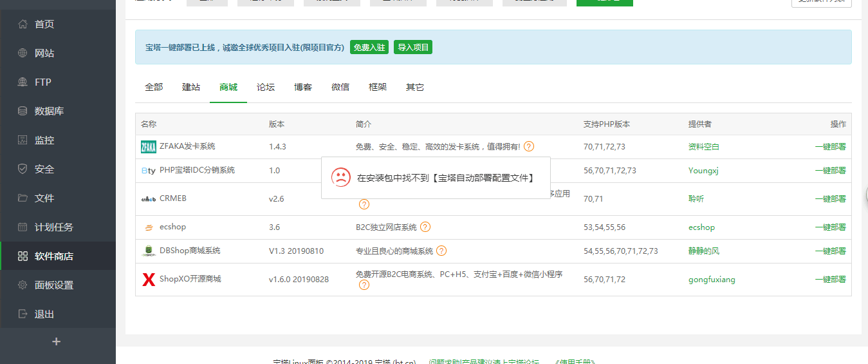Click the Bty logo of PHP宝塔IDC分销系统
The width and height of the screenshot is (868, 364).
pyautogui.click(x=149, y=171)
